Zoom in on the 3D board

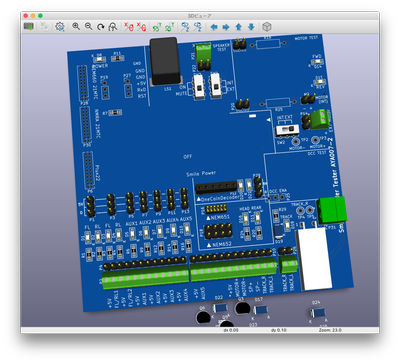[76, 27]
